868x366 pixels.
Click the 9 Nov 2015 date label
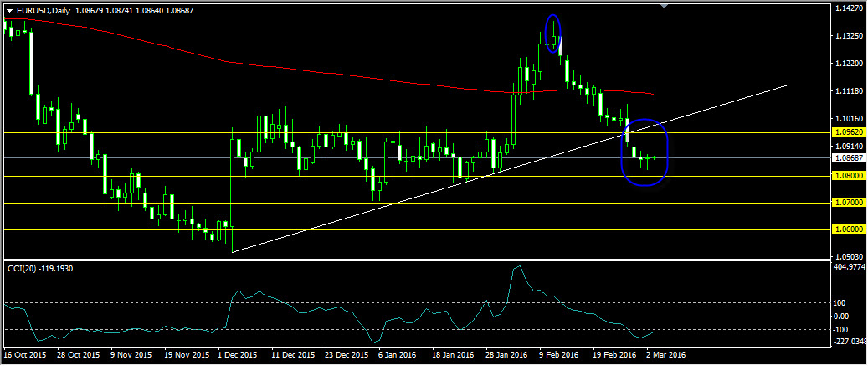coord(131,353)
